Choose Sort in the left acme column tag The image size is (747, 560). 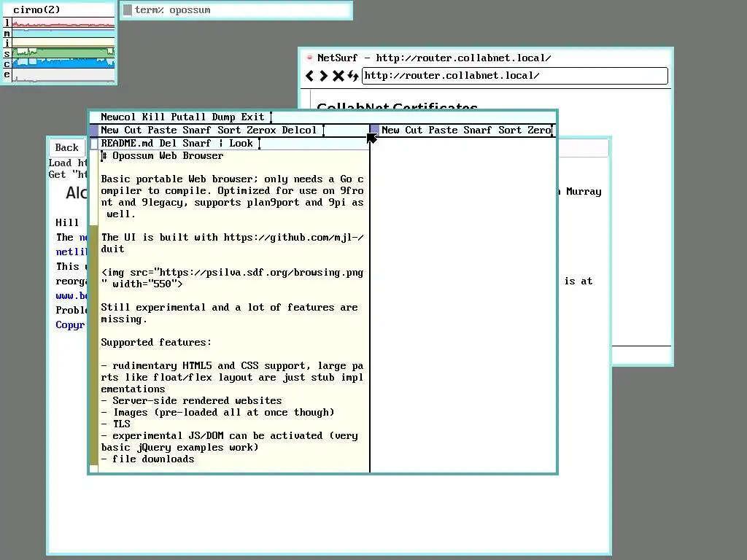229,130
